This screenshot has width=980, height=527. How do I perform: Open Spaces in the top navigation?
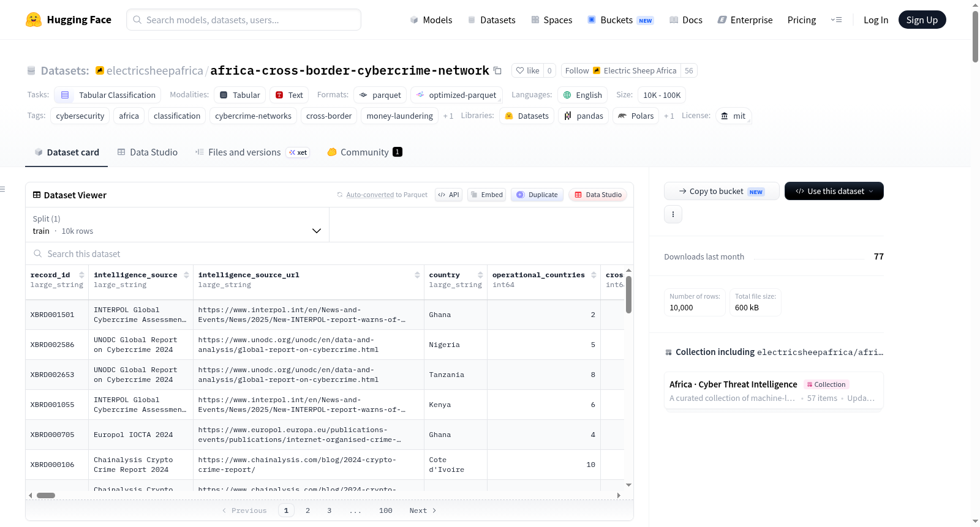[551, 20]
